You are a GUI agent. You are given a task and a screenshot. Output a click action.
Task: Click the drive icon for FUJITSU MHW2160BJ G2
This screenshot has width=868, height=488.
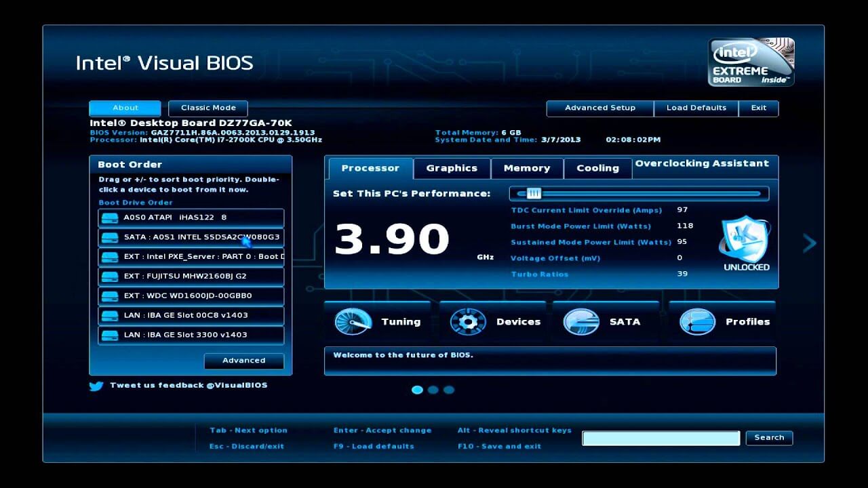click(x=109, y=277)
